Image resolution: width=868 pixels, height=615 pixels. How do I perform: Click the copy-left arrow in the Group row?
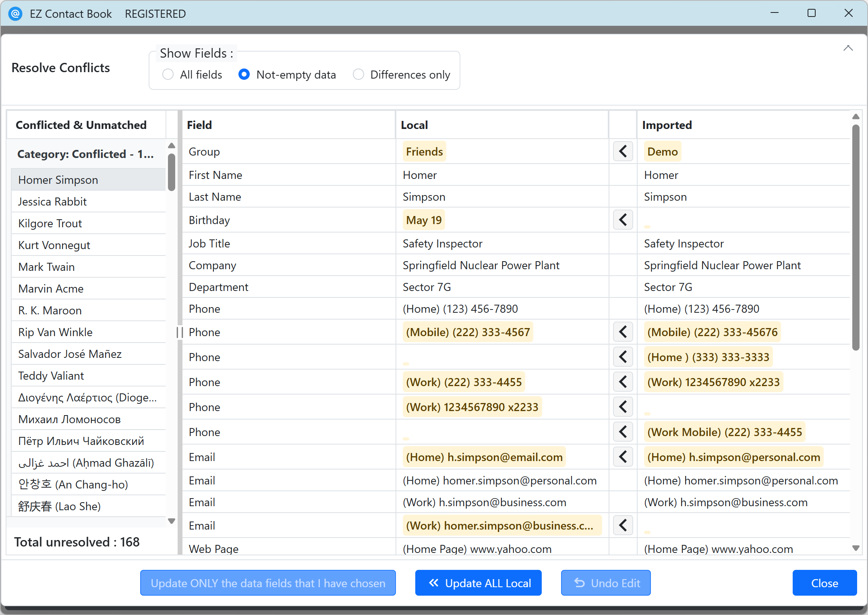point(623,152)
